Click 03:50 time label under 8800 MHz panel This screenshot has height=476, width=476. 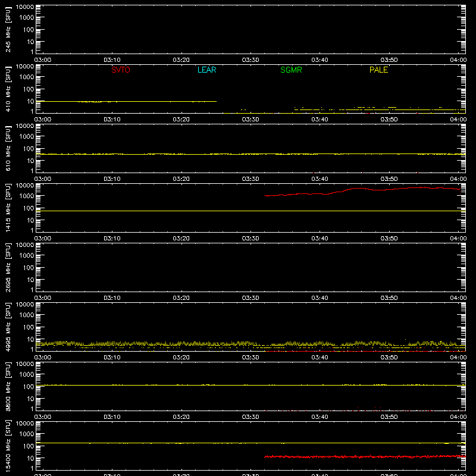tap(389, 417)
